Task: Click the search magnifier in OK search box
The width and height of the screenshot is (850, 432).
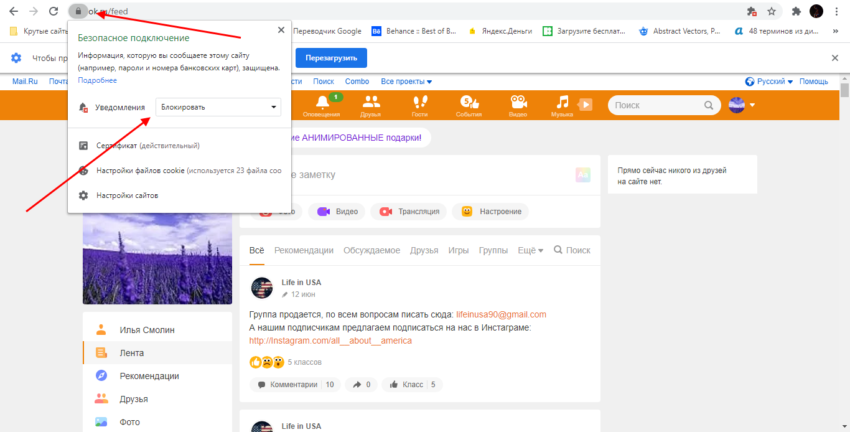Action: tap(709, 105)
